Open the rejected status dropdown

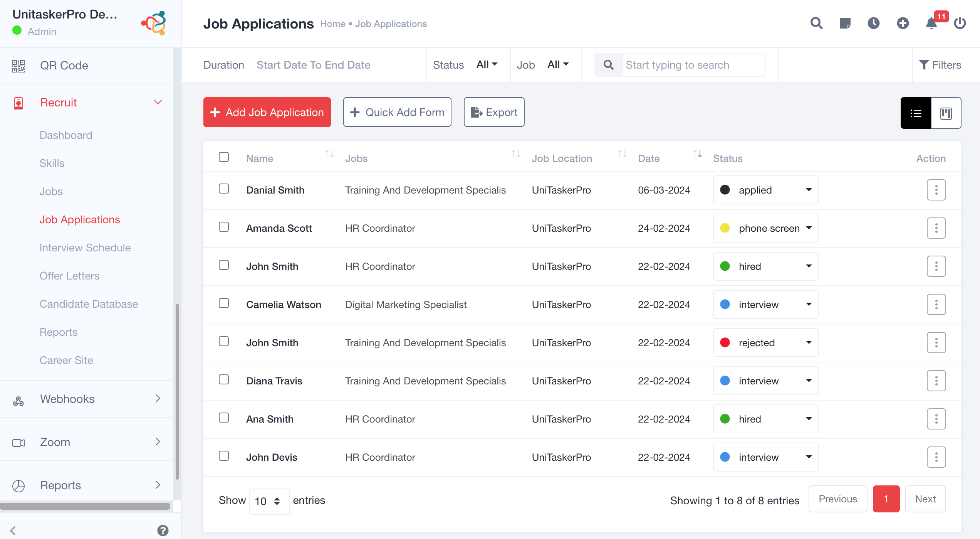click(766, 342)
